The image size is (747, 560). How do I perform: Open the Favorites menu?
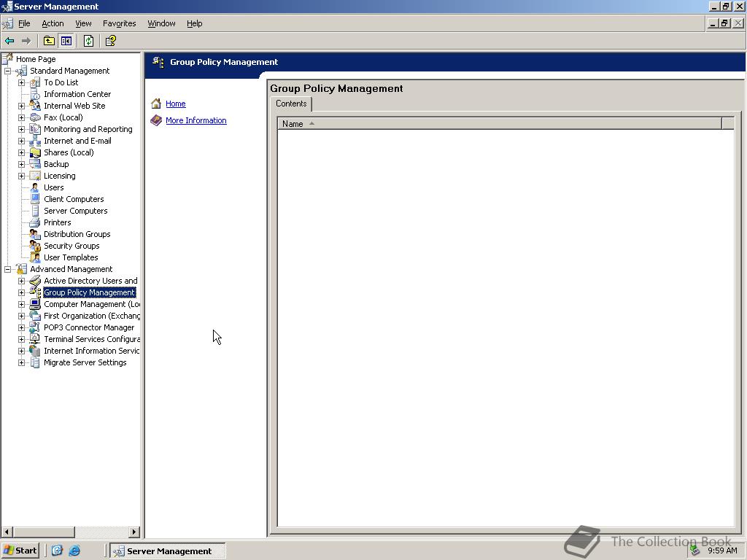point(119,23)
